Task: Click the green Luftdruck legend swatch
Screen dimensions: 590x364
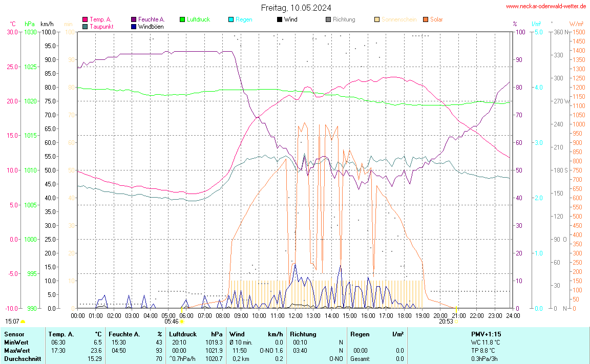Action: (x=182, y=20)
